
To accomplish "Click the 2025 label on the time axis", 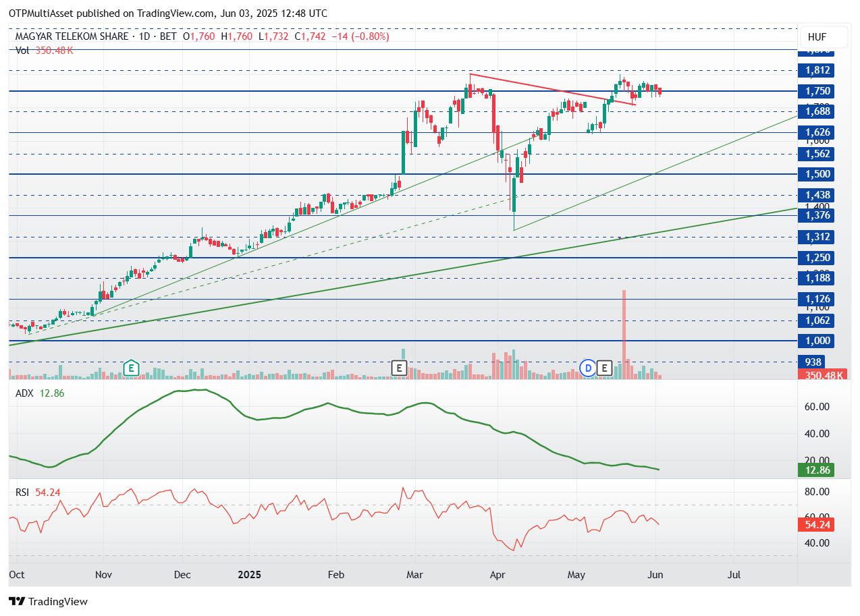I will pyautogui.click(x=248, y=575).
